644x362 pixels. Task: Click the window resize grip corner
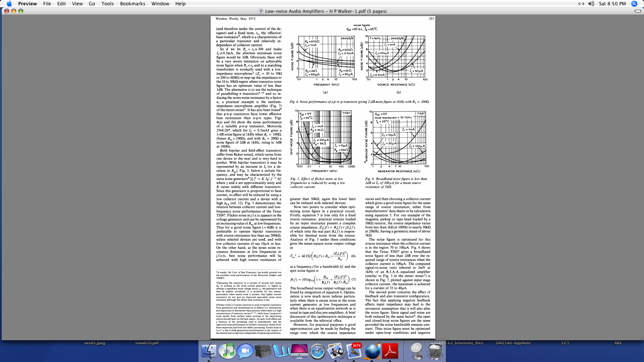(641, 338)
